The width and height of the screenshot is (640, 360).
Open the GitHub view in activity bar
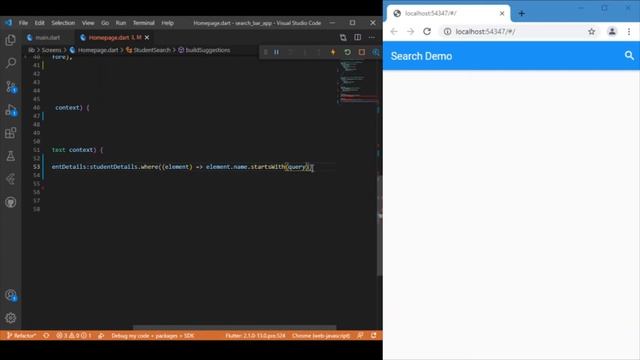11,202
